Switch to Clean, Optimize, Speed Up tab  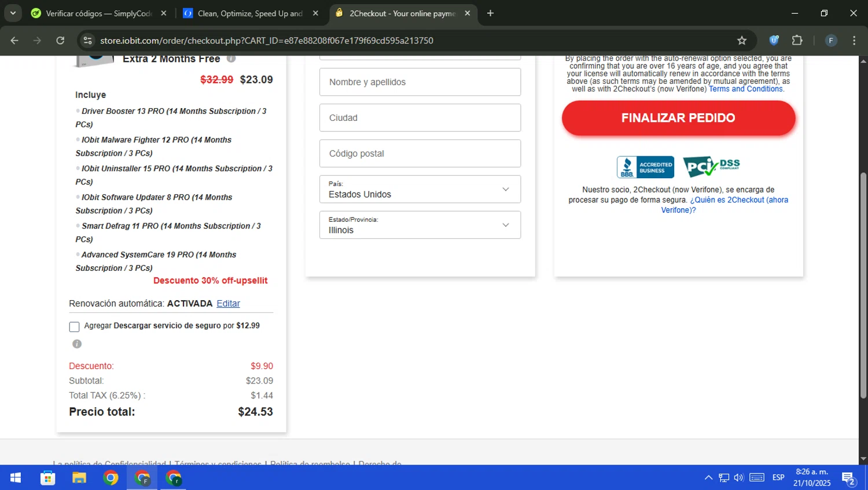(x=251, y=13)
